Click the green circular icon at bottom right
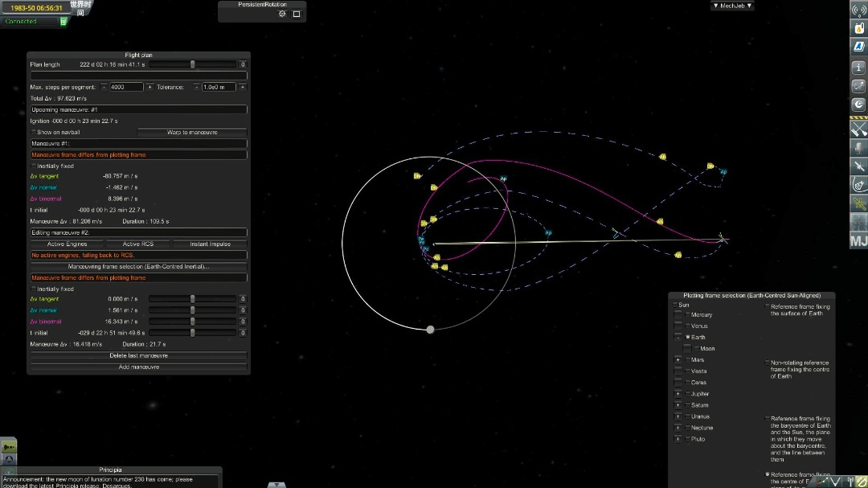This screenshot has height=488, width=868. click(x=862, y=482)
